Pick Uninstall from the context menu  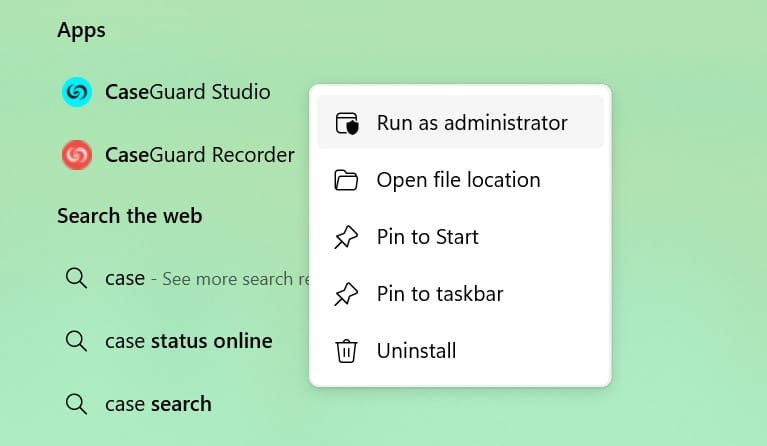click(416, 351)
